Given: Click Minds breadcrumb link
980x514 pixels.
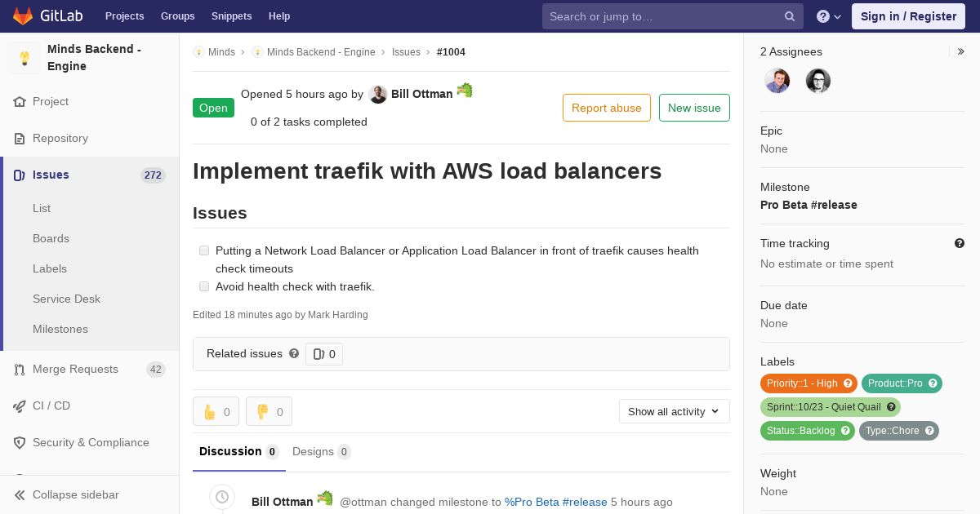Looking at the screenshot, I should (221, 52).
